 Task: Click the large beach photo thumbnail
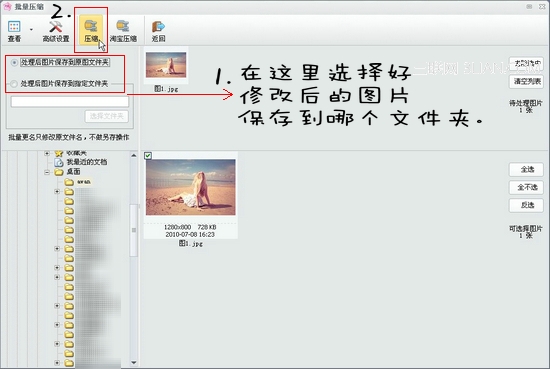[x=191, y=187]
